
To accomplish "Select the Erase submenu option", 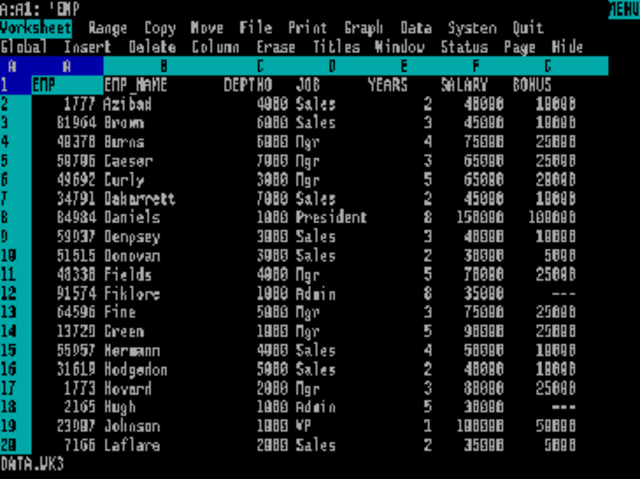I will point(276,47).
